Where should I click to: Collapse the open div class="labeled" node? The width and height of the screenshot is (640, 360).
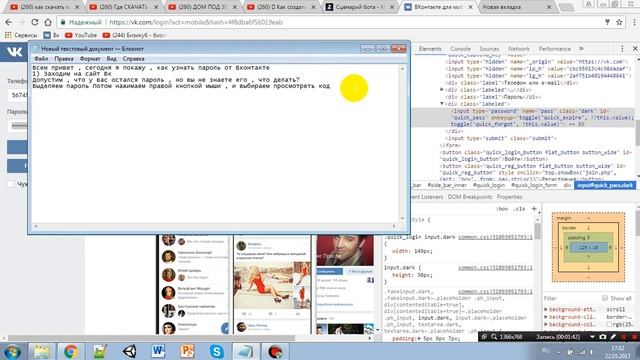[442, 104]
